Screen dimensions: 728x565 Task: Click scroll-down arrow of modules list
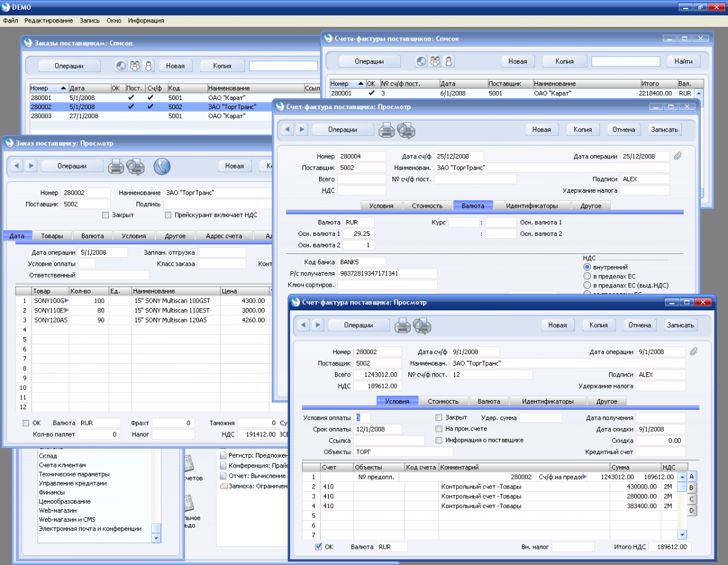click(x=155, y=537)
